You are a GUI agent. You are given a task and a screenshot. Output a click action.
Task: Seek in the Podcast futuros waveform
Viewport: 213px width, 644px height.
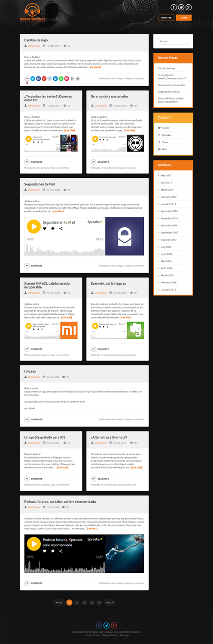pyautogui.click(x=64, y=566)
